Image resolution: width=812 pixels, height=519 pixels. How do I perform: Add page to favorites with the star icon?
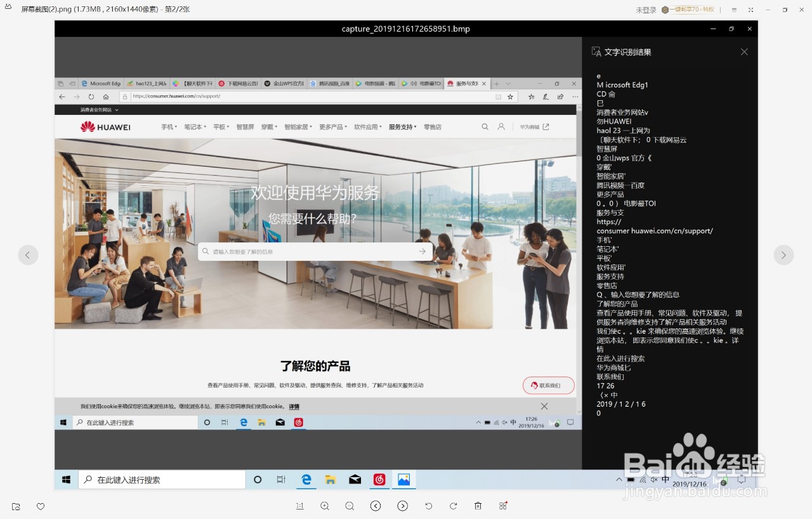pyautogui.click(x=510, y=96)
